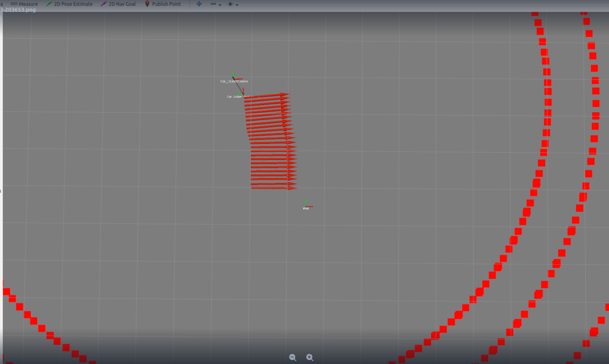The height and width of the screenshot is (364, 609).
Task: Expand the hidden left side panel notch
Action: [1, 191]
